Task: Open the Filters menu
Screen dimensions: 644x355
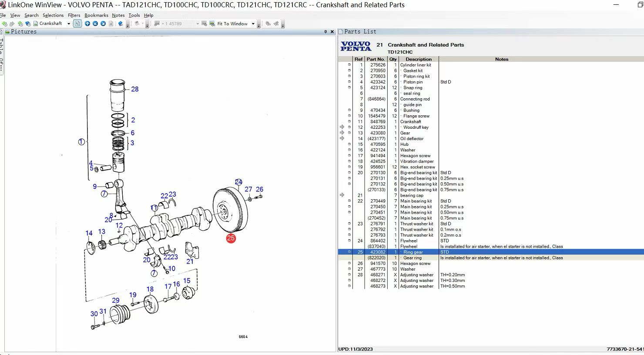Action: click(74, 15)
